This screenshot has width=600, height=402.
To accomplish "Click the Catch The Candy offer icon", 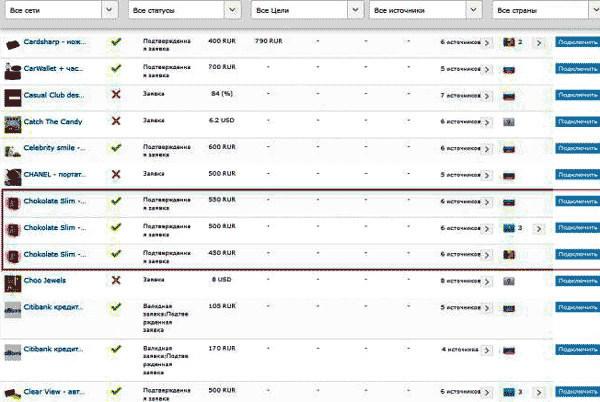I will pos(13,124).
